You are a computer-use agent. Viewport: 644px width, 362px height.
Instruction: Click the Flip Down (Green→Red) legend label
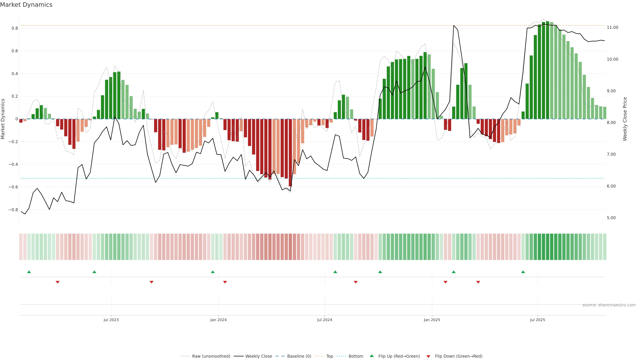(x=459, y=356)
